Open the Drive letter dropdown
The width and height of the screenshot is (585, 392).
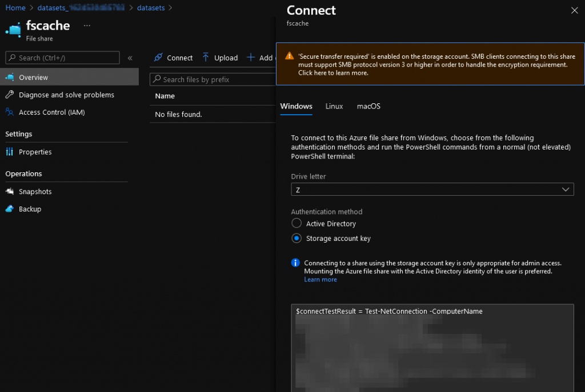[432, 189]
